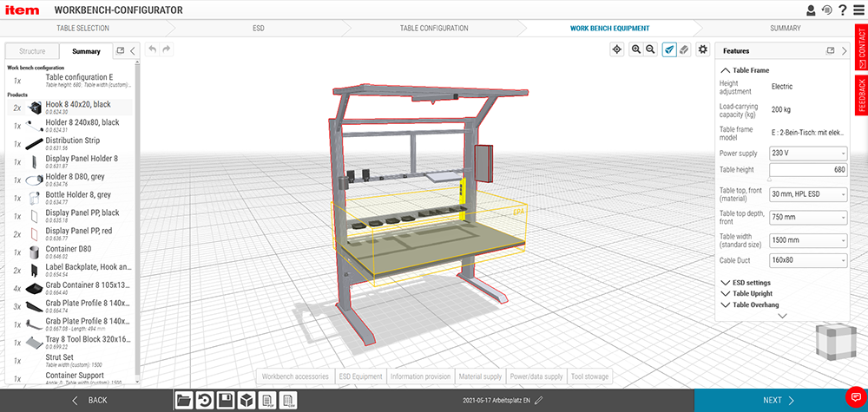Click the NEXT button

coord(779,400)
